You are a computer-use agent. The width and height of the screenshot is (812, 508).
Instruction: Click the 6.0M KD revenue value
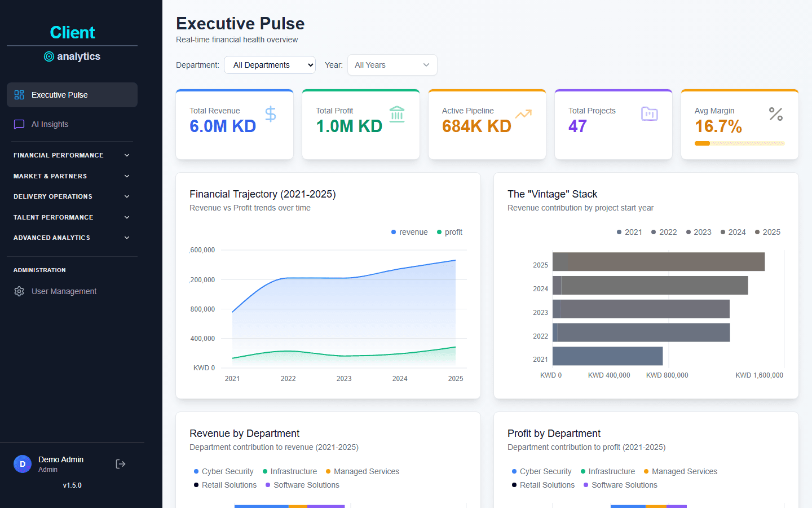coord(223,126)
